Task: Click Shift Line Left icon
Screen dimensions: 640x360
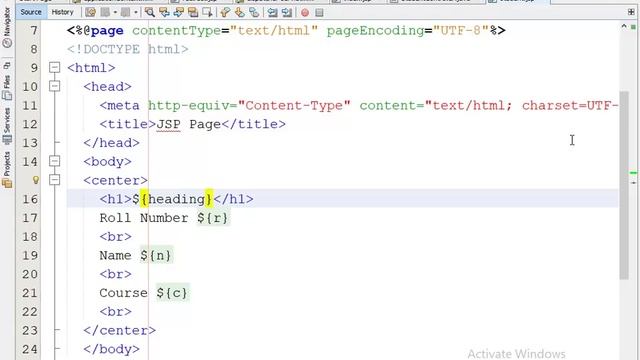Action: pyautogui.click(x=272, y=13)
